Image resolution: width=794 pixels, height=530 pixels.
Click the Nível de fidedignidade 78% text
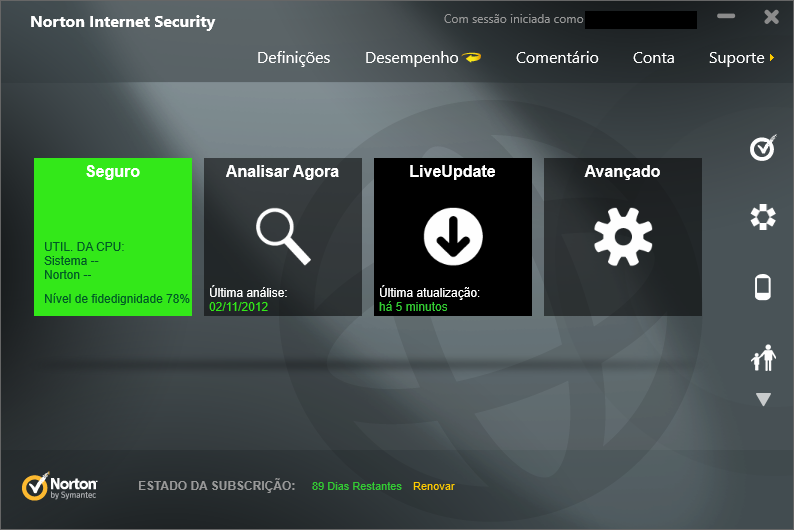tap(116, 299)
